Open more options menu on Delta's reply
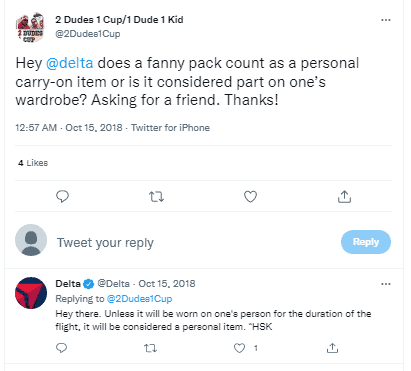Screen dimensions: 411x371 pyautogui.click(x=386, y=284)
